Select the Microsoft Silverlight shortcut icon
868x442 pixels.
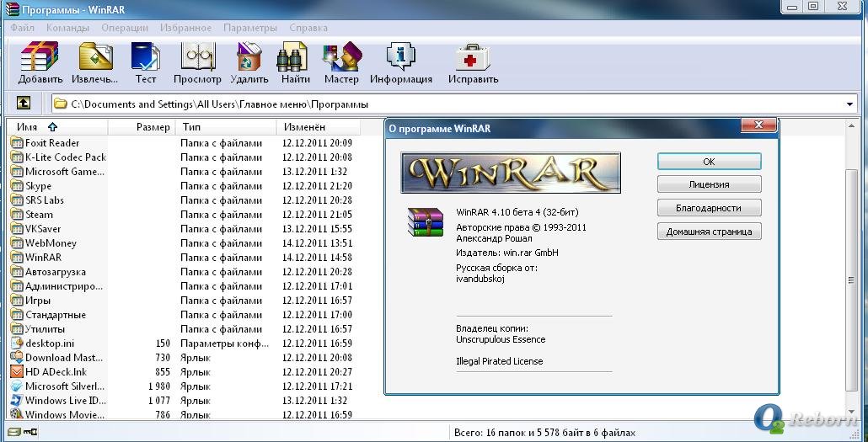point(17,386)
